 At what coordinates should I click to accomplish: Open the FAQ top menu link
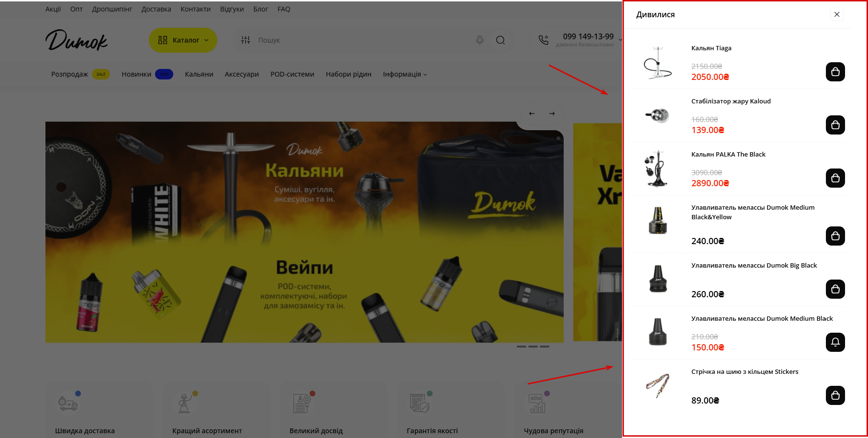click(x=284, y=9)
